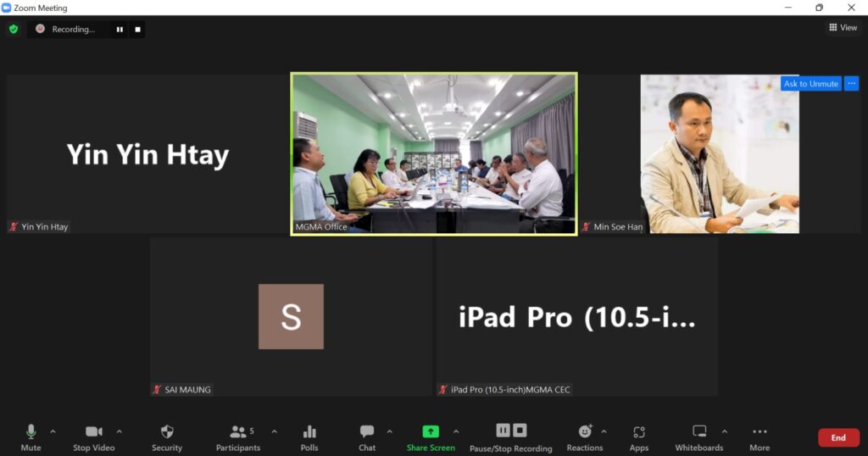Click muted mic icon beside Yin Yin Htay

(x=14, y=227)
